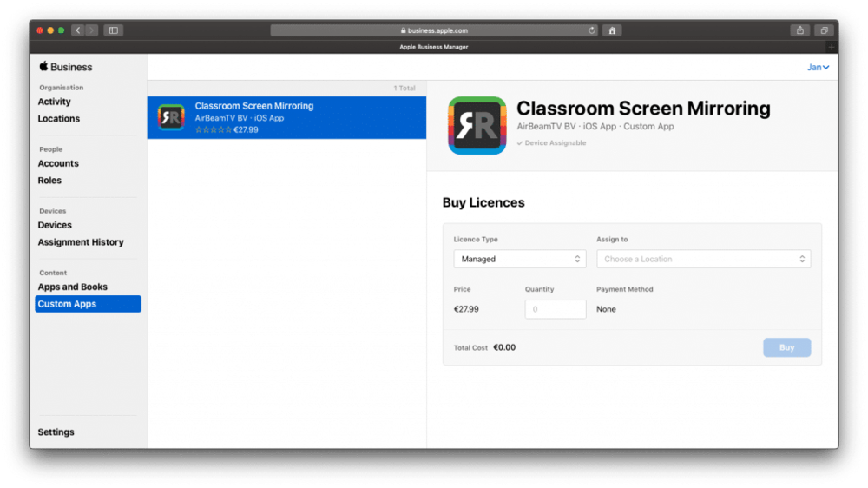Select the Apple Business Manager tab
This screenshot has width=868, height=488.
point(434,47)
